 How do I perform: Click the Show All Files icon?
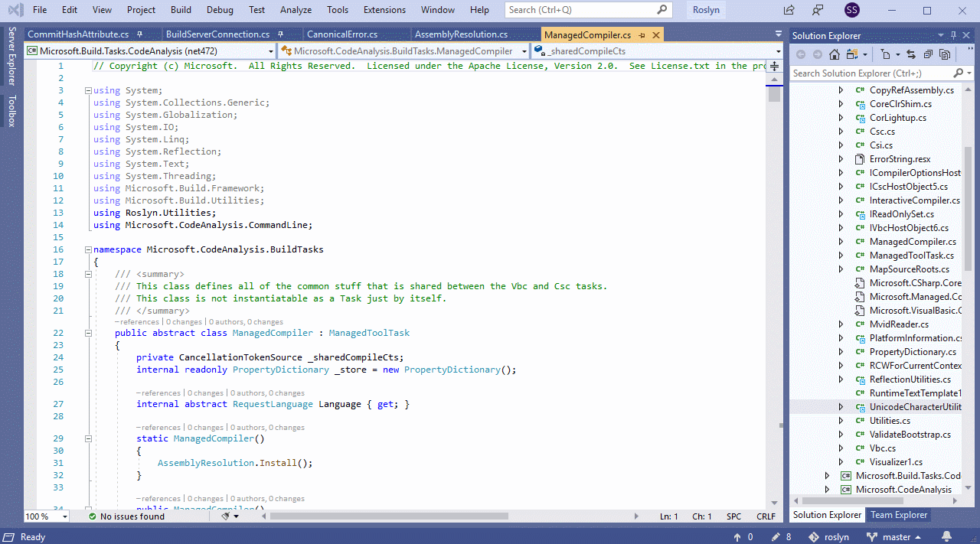pos(945,54)
